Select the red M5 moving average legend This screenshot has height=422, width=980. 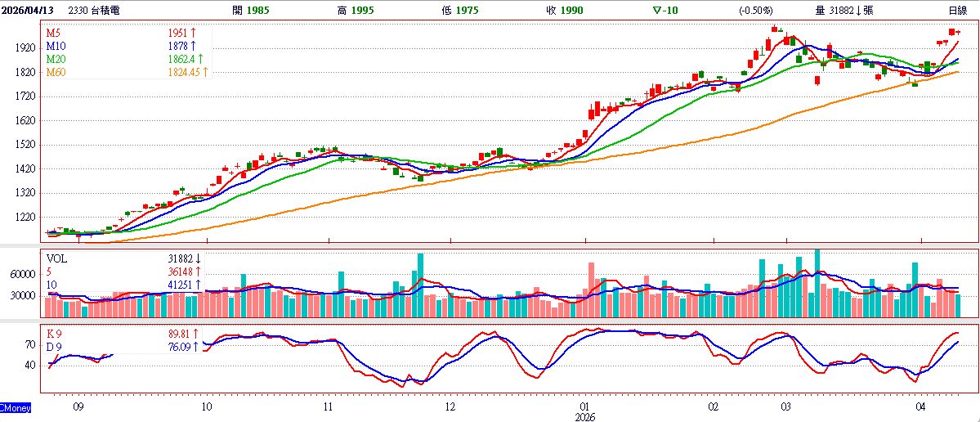54,33
